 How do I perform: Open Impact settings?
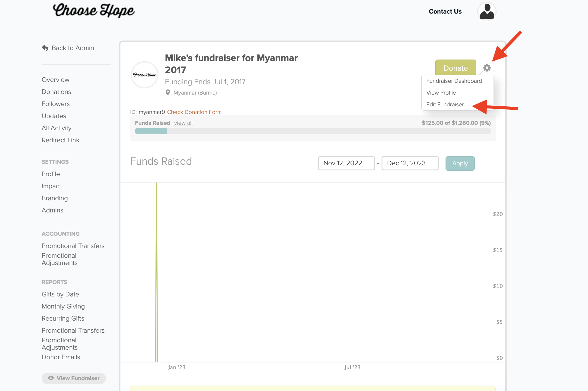[51, 186]
